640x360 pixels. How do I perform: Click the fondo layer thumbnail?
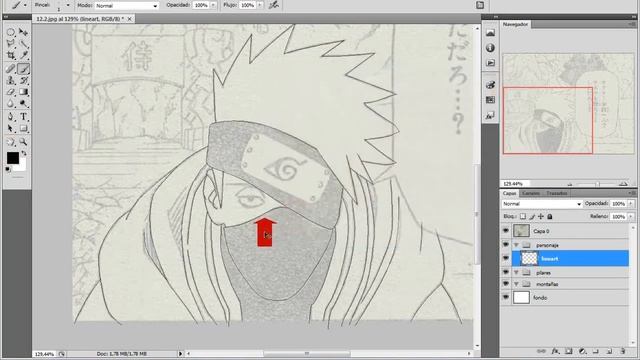coord(521,298)
